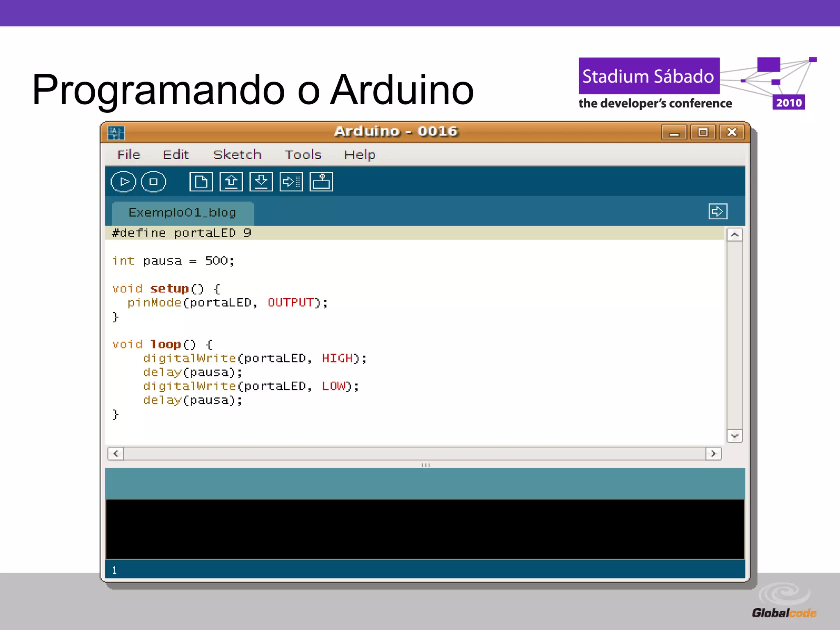Open the Serial Monitor icon
This screenshot has width=840, height=630.
pos(321,182)
